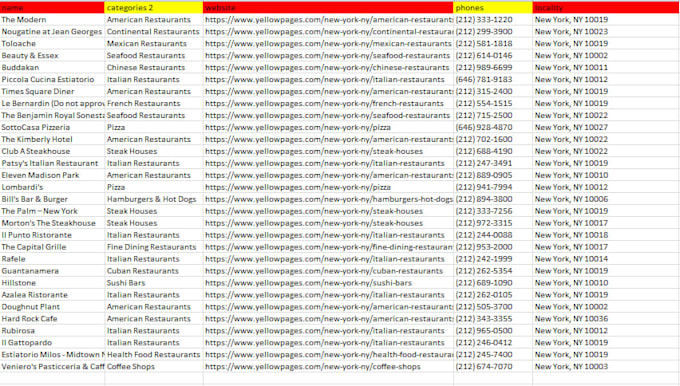
Task: Select the 'Eleven Madison Park' cell
Action: pyautogui.click(x=52, y=175)
